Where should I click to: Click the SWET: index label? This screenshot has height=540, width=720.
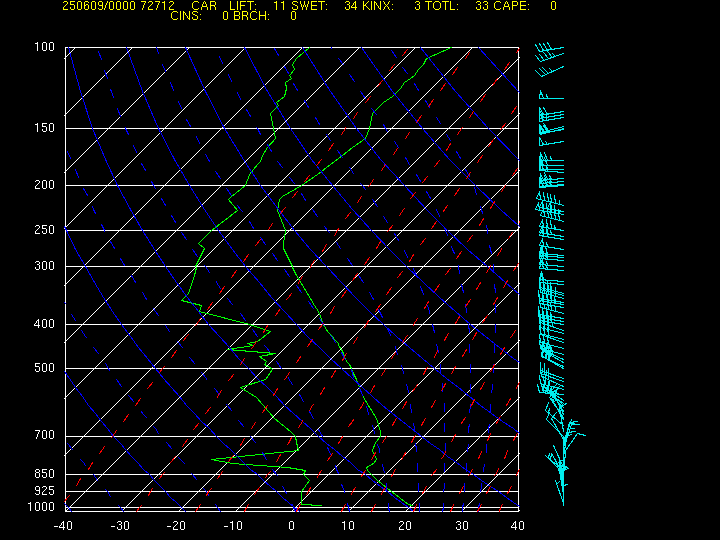point(311,6)
